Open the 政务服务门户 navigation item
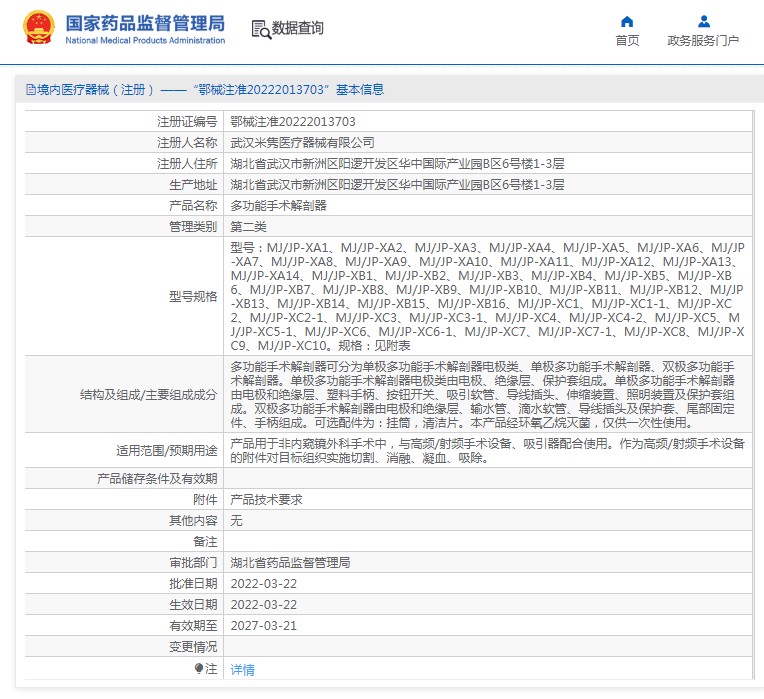The width and height of the screenshot is (764, 699). (703, 41)
